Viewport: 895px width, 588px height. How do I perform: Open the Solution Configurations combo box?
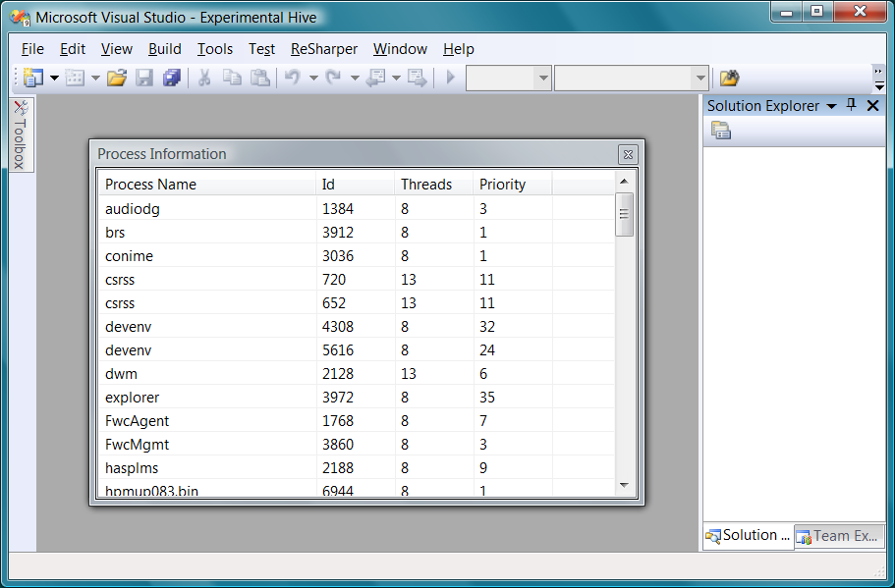point(509,79)
